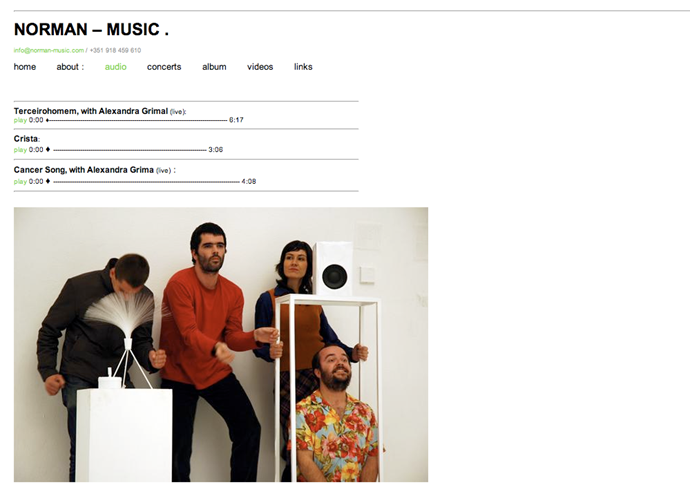Open the home page
Image resolution: width=690 pixels, height=496 pixels.
click(x=25, y=67)
